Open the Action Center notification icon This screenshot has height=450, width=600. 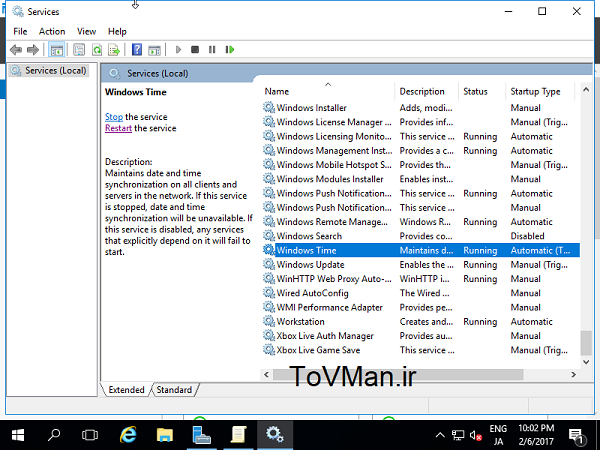pyautogui.click(x=576, y=435)
